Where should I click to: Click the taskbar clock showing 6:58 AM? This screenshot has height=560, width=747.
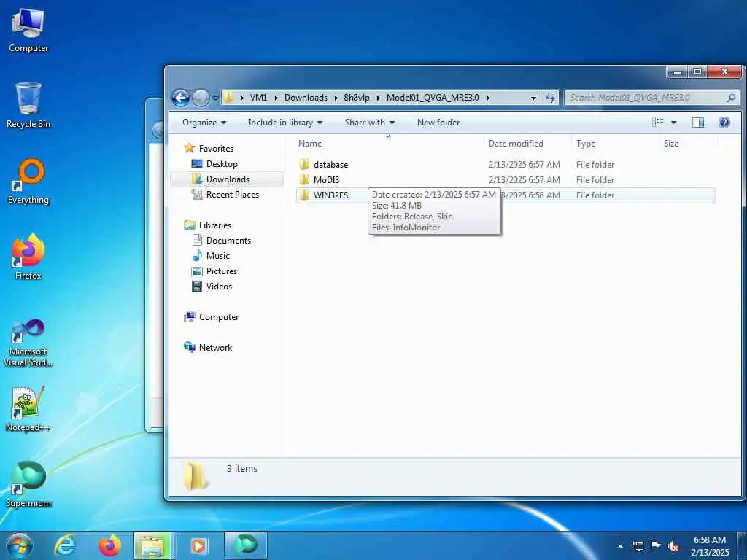(710, 546)
